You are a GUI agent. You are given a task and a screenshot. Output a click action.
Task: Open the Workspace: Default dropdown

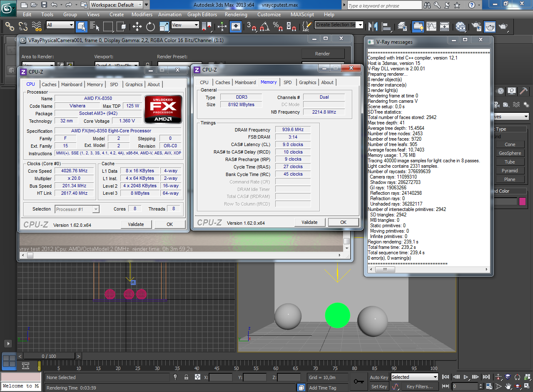tap(116, 5)
